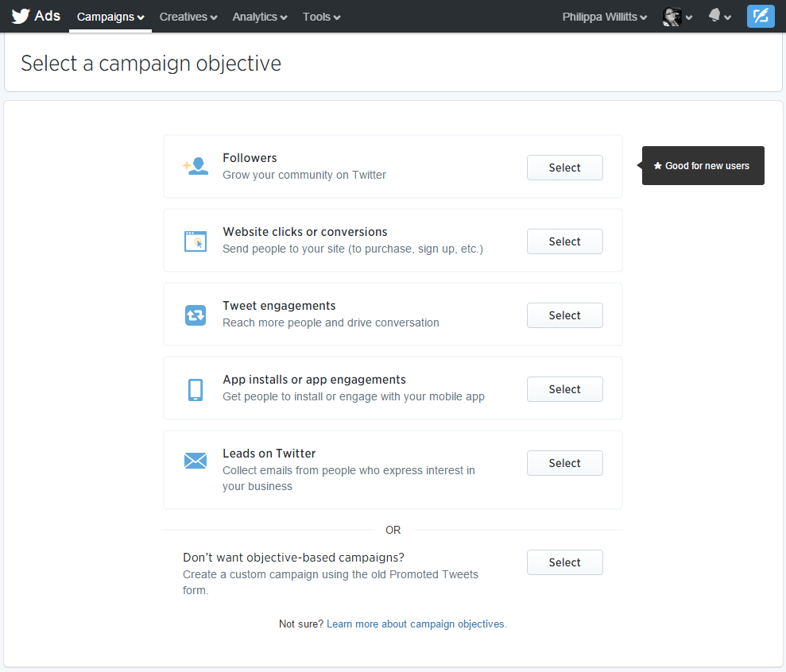Expand the Campaigns dropdown menu
The image size is (786, 672).
[x=110, y=17]
